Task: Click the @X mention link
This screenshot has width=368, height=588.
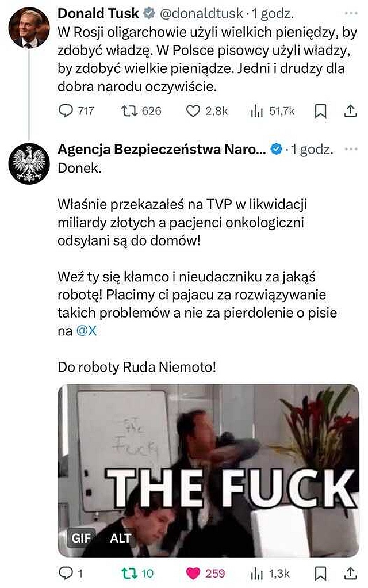Action: (86, 331)
